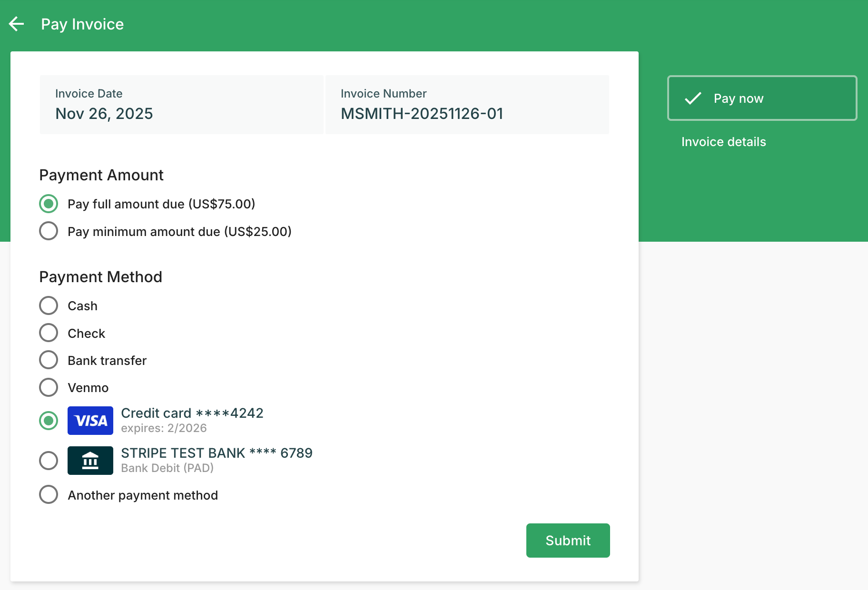This screenshot has height=590, width=868.
Task: Click the Invoice Date field
Action: pos(181,105)
